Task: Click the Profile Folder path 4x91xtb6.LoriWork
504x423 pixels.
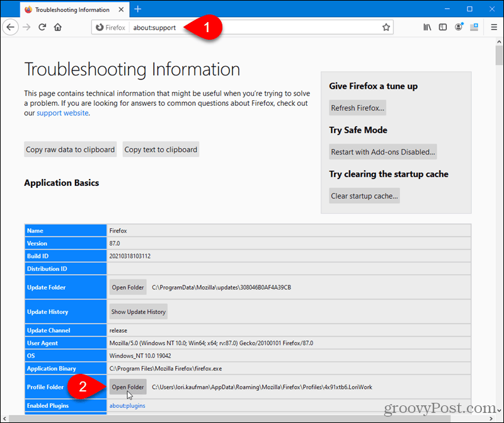Action: (x=262, y=387)
